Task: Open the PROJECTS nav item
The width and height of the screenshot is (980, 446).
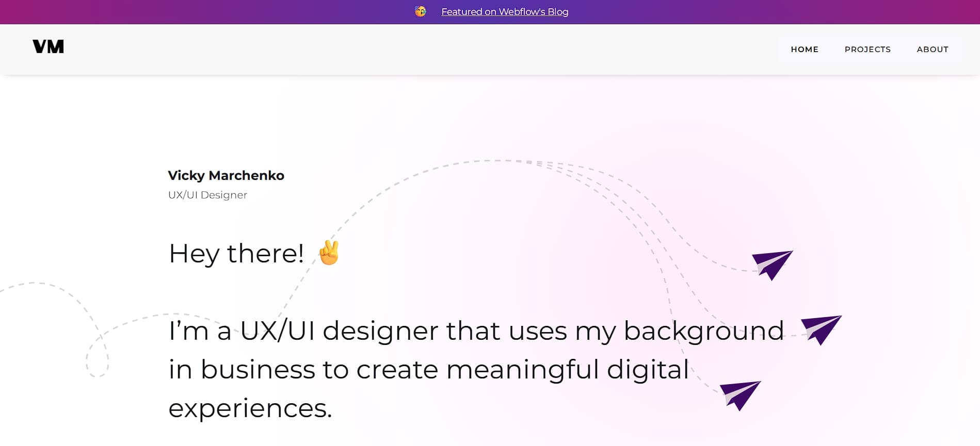Action: pos(867,49)
